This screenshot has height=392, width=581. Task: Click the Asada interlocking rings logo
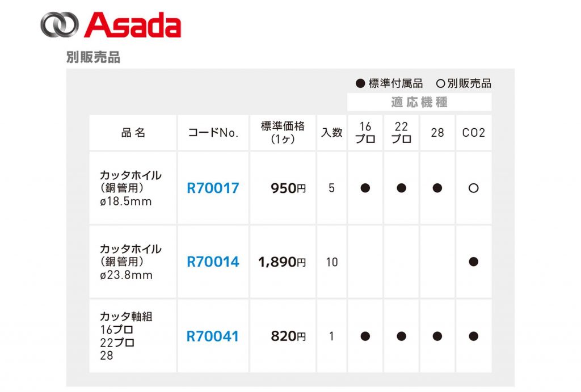coord(59,25)
